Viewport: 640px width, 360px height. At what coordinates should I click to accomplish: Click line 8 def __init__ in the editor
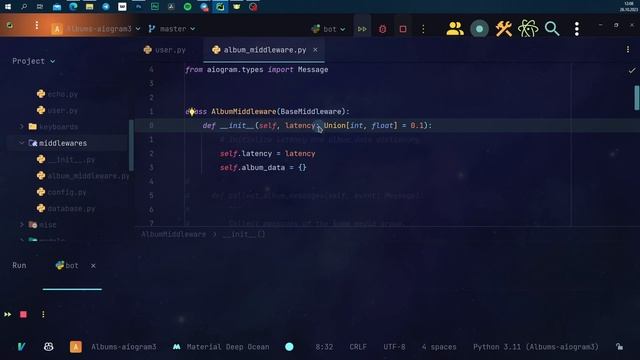click(317, 125)
